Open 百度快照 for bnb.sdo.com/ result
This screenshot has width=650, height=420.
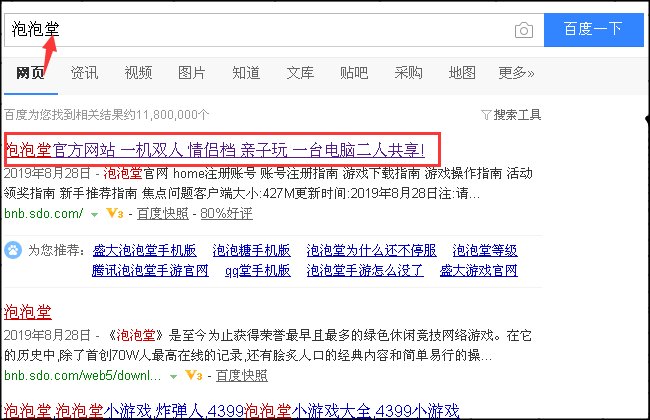point(162,214)
